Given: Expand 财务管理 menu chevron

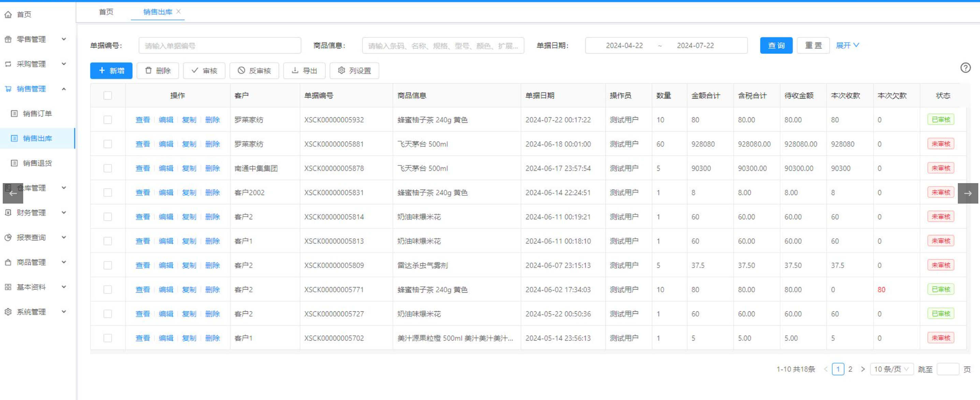Looking at the screenshot, I should tap(64, 212).
